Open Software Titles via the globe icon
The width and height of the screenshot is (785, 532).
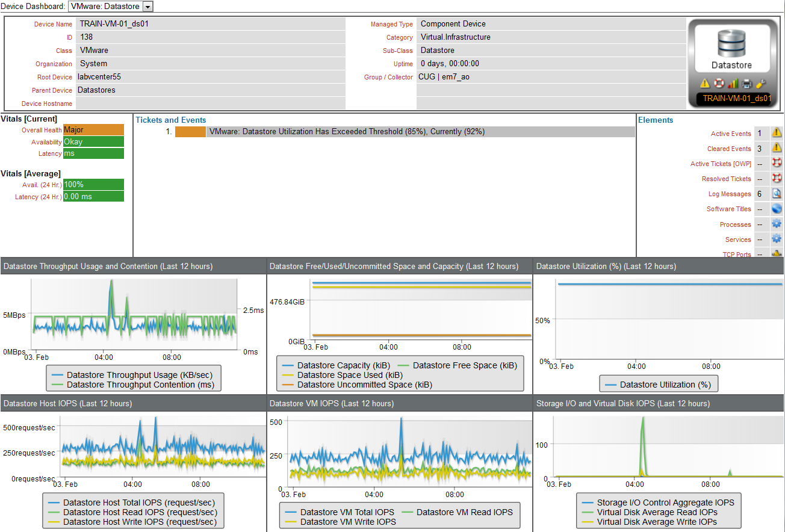[x=777, y=208]
